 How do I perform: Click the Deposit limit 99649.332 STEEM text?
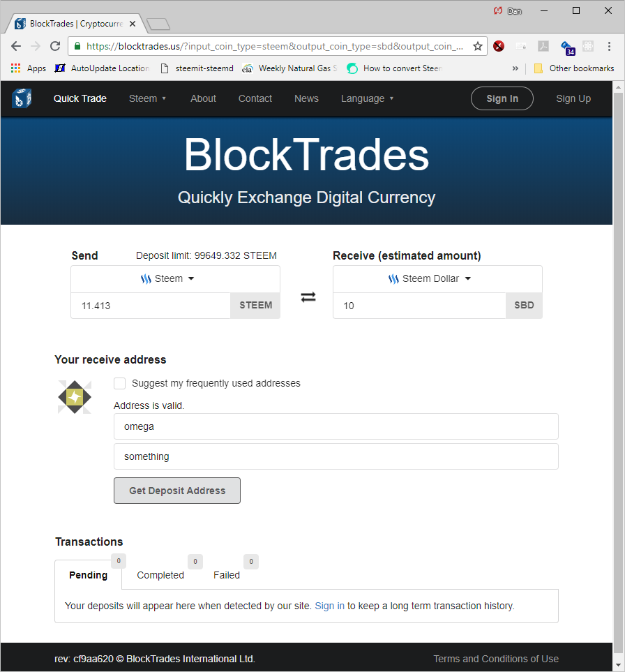coord(206,256)
